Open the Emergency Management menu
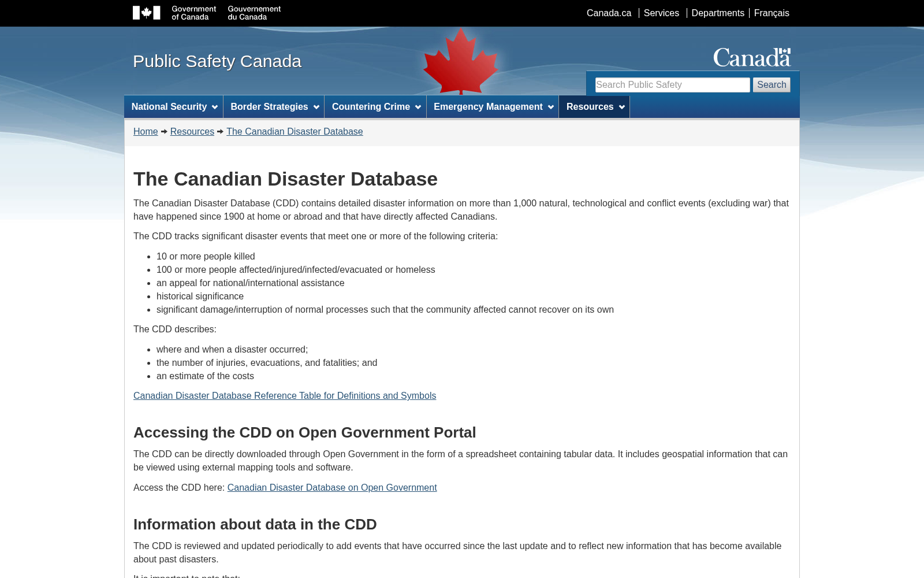The image size is (924, 578). pyautogui.click(x=493, y=107)
